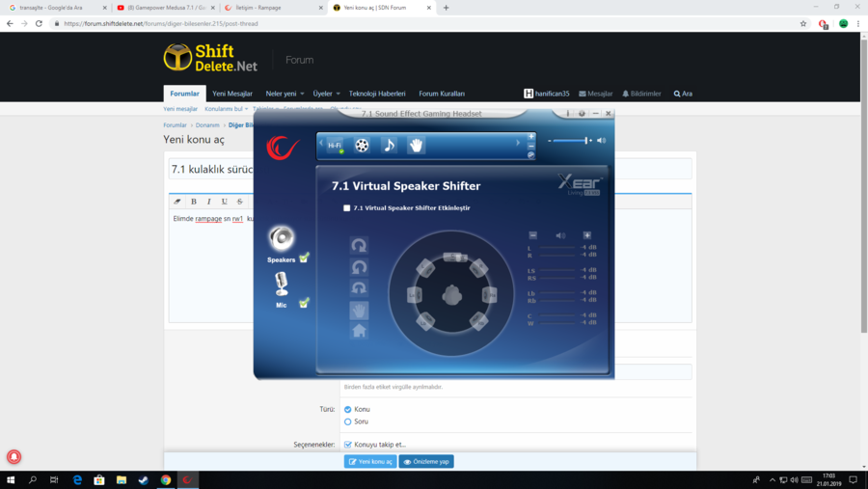
Task: Click the top clockwise rotate speakers icon
Action: tap(359, 245)
